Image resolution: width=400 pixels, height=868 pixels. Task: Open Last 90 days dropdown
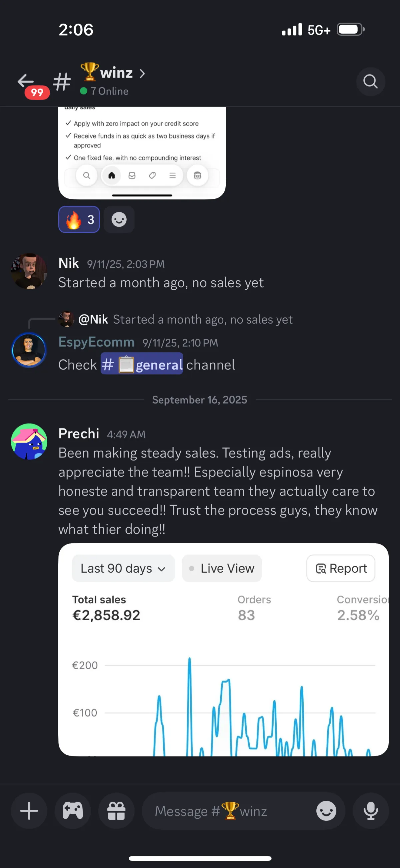click(123, 568)
